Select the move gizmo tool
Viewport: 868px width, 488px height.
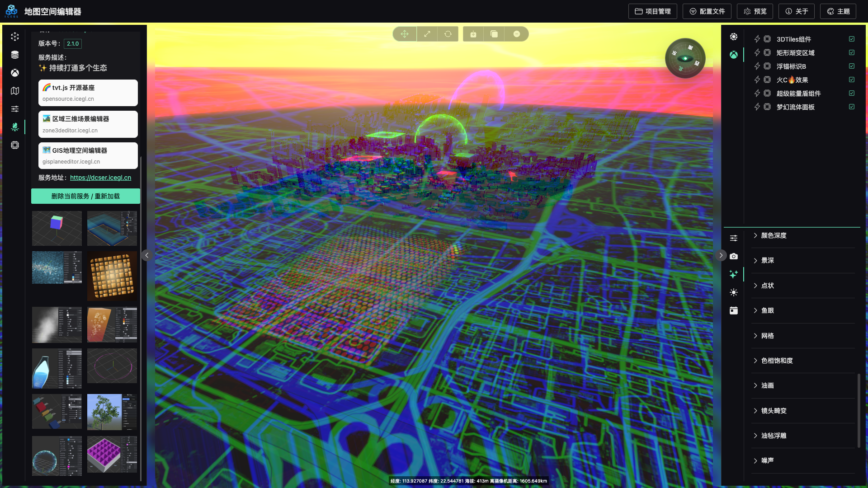(x=404, y=34)
